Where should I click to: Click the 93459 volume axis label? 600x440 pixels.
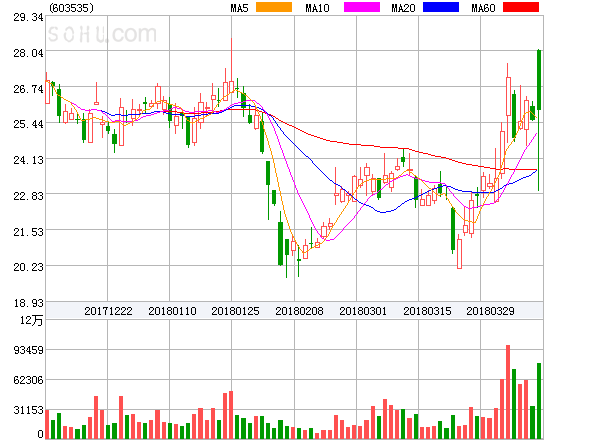coord(28,350)
